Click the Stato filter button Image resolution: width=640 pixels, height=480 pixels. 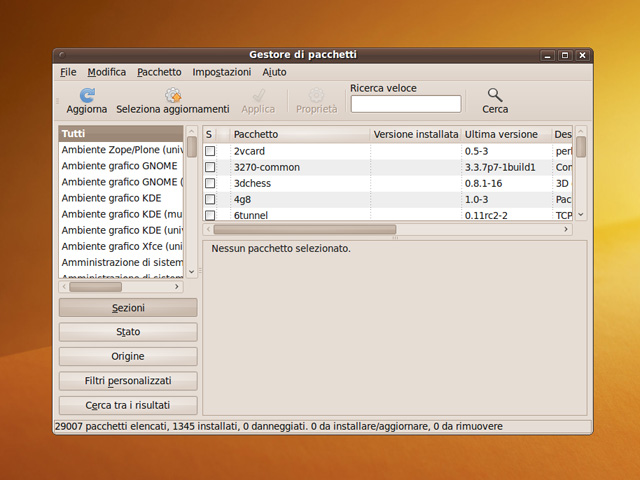(128, 332)
